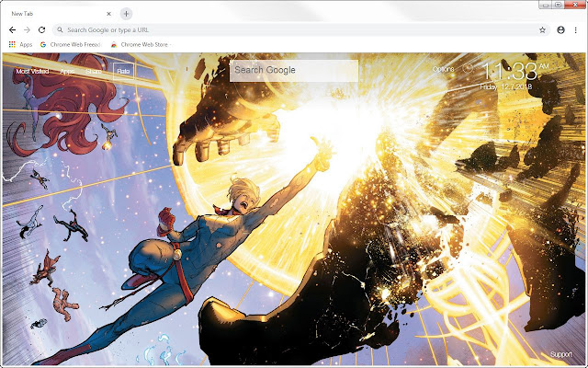This screenshot has width=588, height=368.
Task: Open the Apps bookmark shortcut
Action: 20,45
